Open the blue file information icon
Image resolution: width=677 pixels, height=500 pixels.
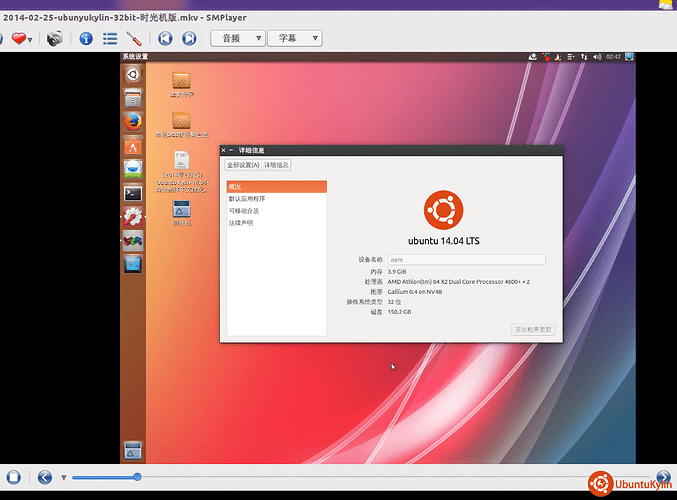[86, 38]
